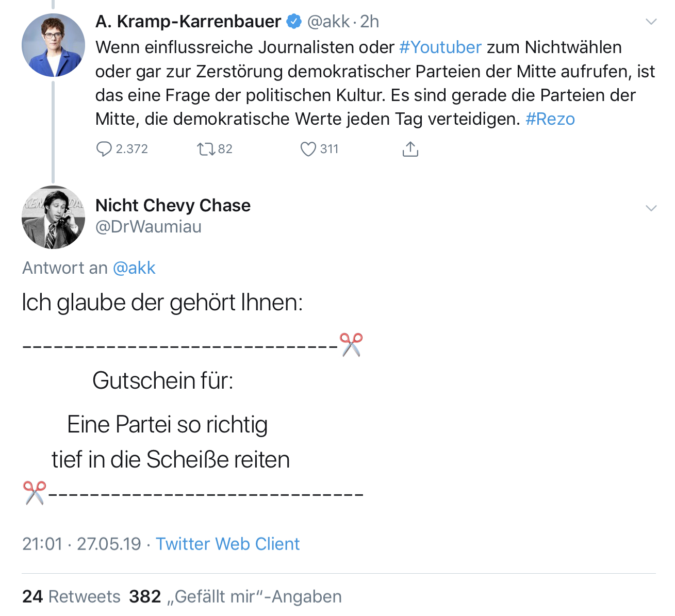Click the top scissors emoji
The width and height of the screenshot is (675, 616).
point(351,344)
